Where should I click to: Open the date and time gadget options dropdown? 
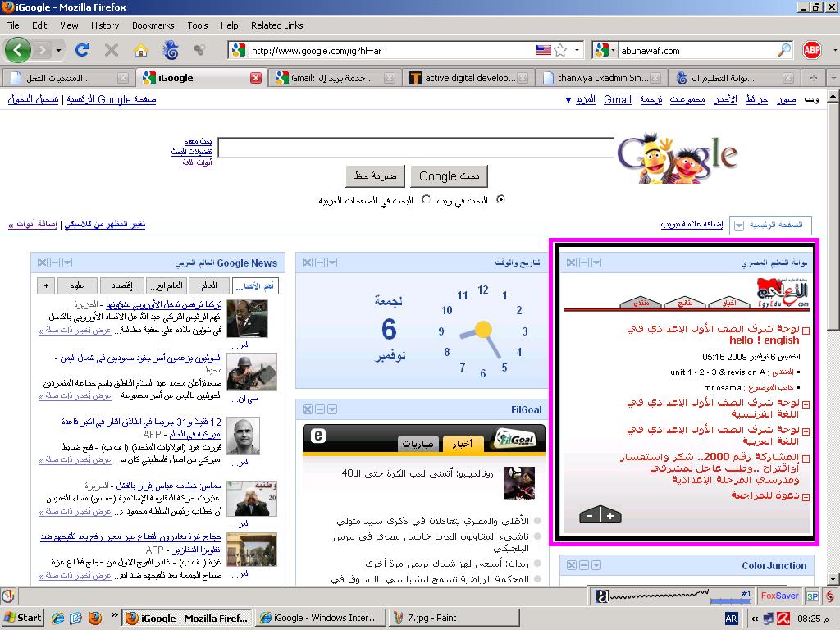[332, 262]
